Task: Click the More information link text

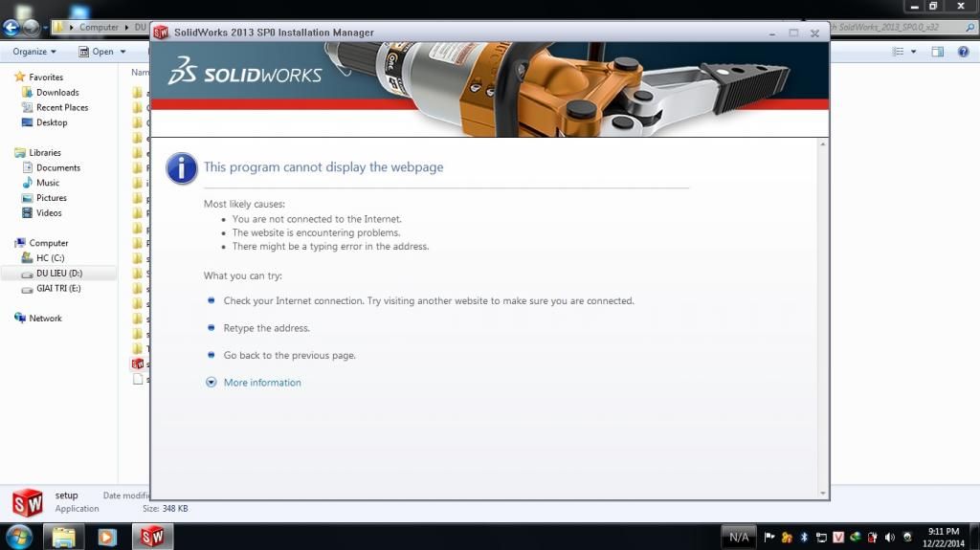Action: click(x=262, y=383)
